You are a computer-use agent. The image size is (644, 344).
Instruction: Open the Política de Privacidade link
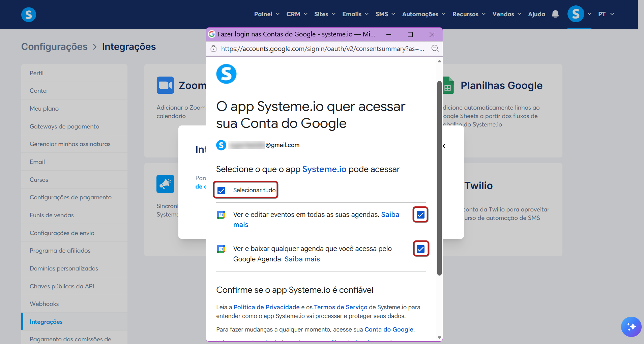point(267,307)
